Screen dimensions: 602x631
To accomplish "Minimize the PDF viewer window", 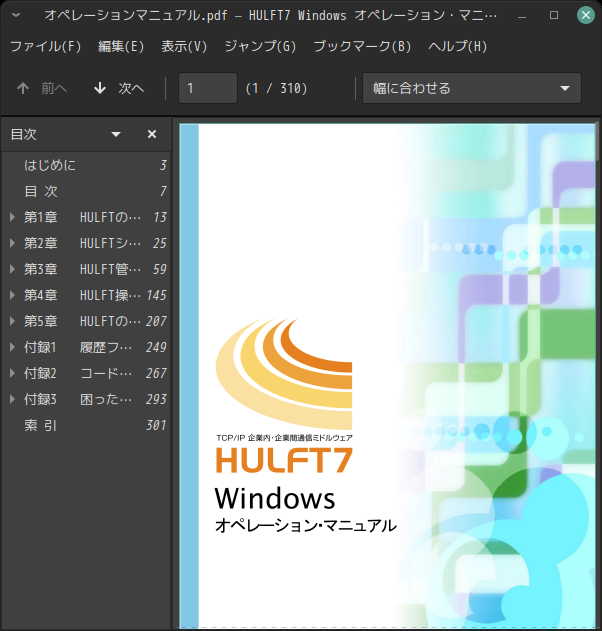I will [522, 15].
